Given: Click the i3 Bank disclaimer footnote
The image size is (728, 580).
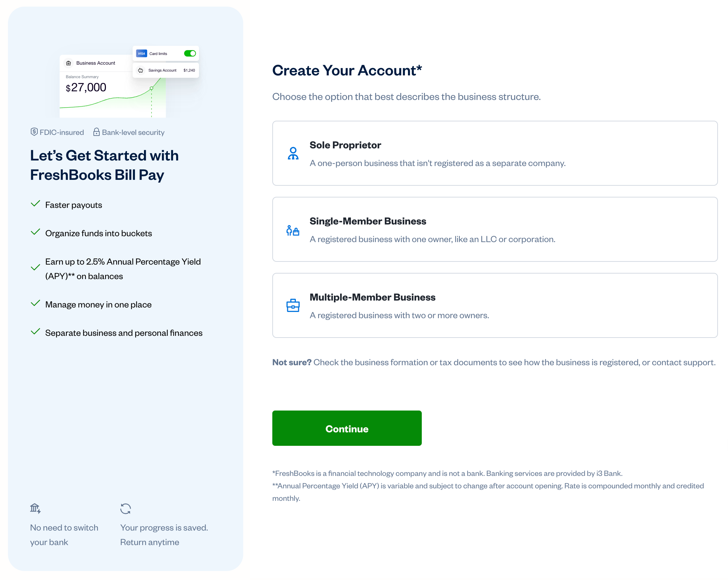Looking at the screenshot, I should point(447,473).
